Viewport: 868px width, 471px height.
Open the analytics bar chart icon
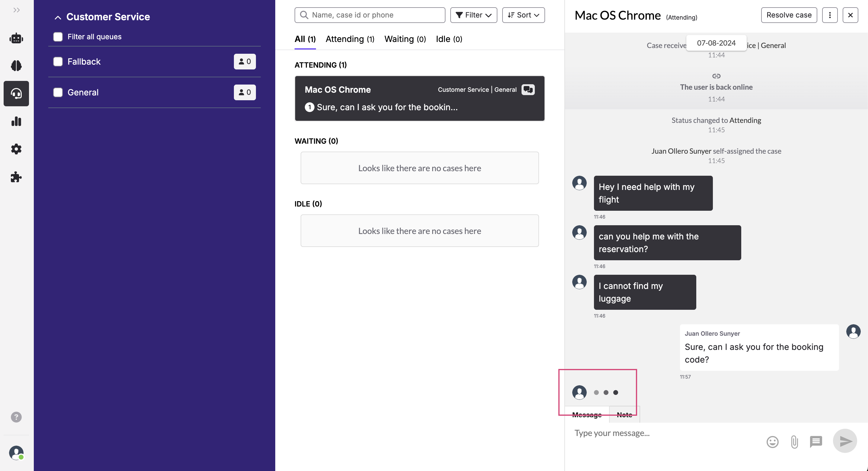tap(16, 121)
